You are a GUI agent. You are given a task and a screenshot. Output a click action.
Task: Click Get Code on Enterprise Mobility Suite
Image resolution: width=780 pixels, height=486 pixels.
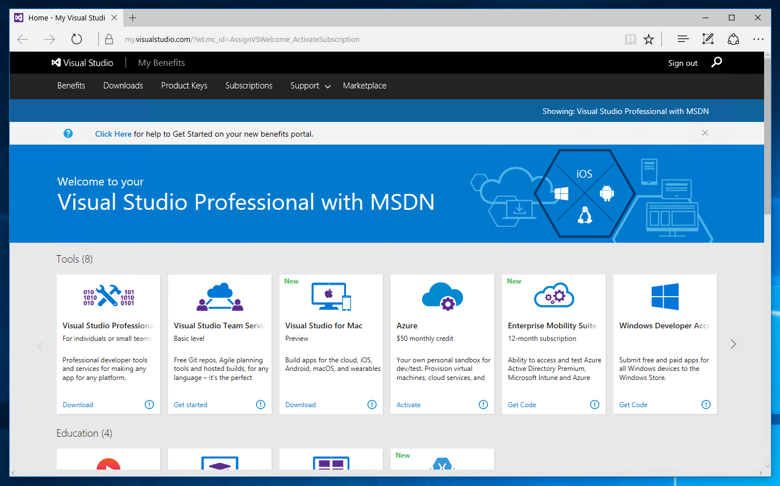(x=522, y=405)
